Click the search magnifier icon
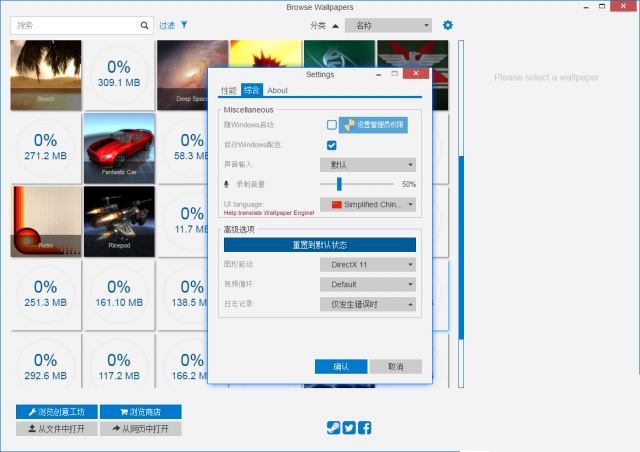The height and width of the screenshot is (452, 640). (x=143, y=25)
